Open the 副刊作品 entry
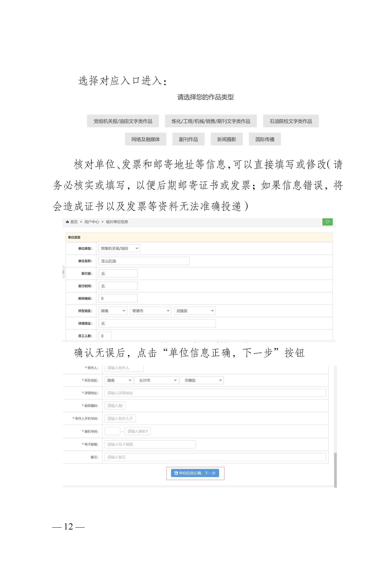This screenshot has width=392, height=565. tap(188, 139)
